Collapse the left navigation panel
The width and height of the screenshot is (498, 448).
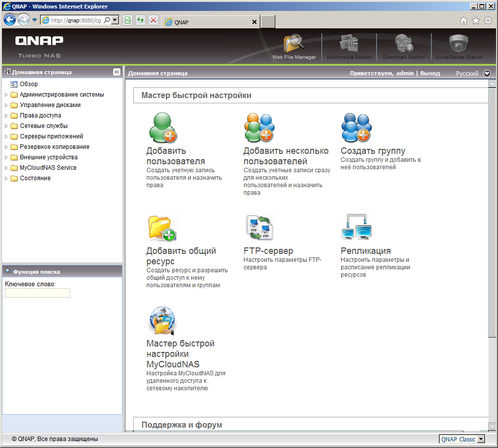[117, 72]
